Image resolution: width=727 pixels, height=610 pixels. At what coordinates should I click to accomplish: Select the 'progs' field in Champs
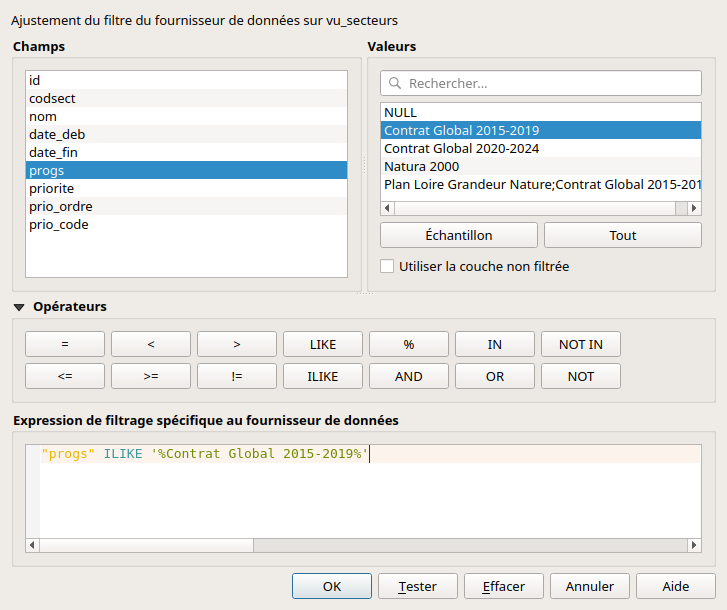click(186, 170)
